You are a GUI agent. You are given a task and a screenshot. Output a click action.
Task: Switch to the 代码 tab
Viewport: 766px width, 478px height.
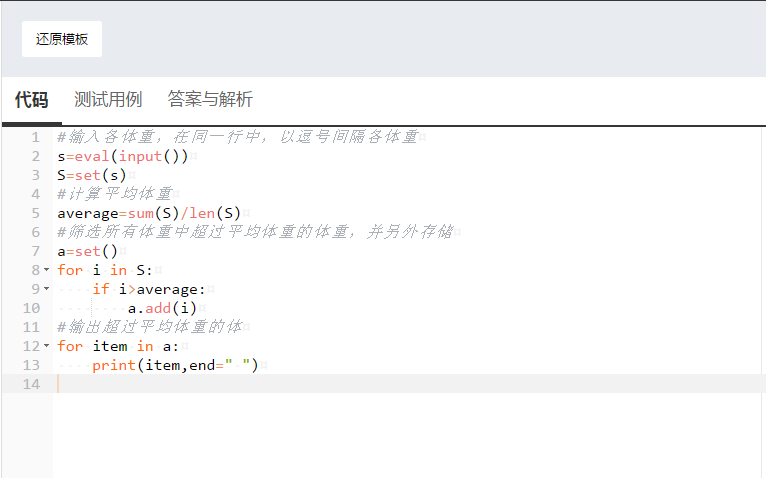point(31,100)
